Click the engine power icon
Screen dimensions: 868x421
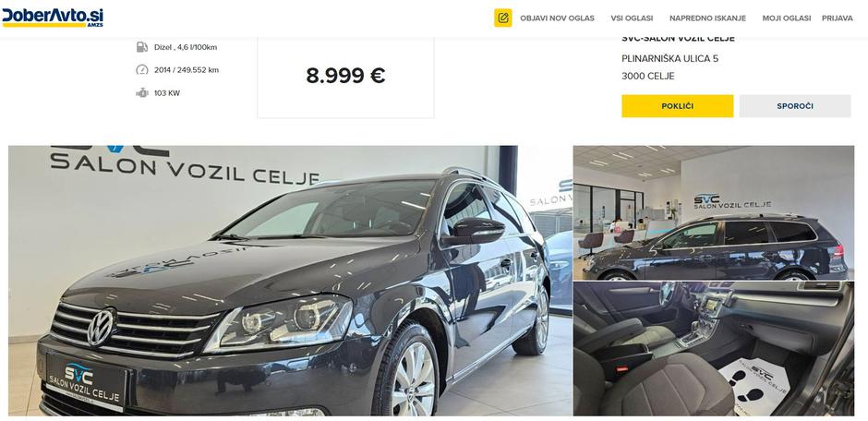click(x=141, y=93)
